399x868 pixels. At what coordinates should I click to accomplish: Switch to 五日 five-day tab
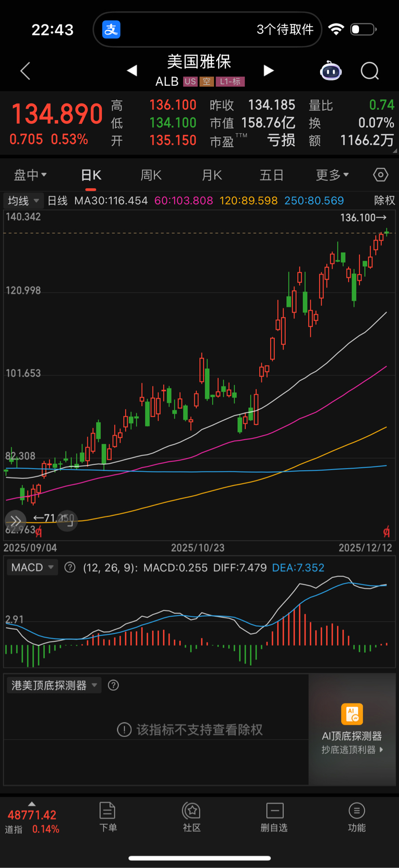272,175
